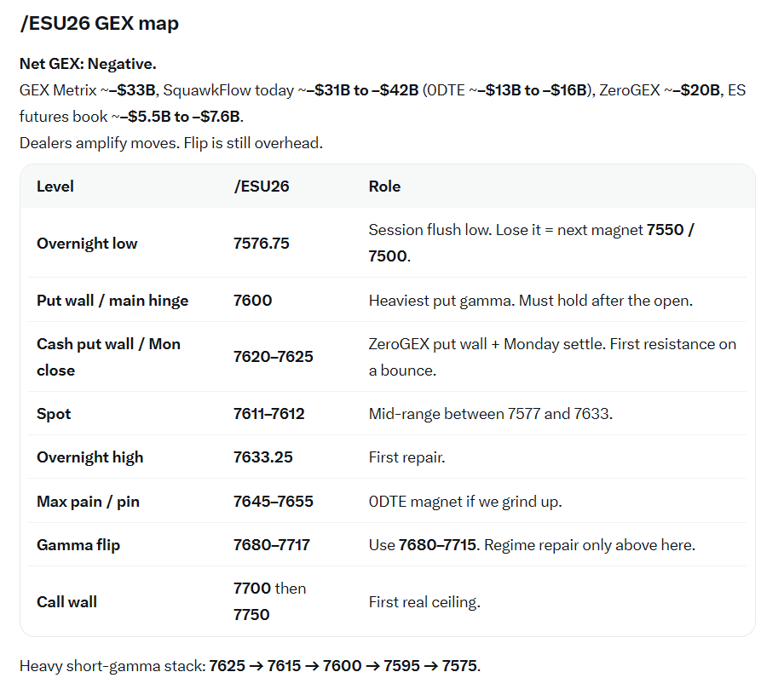Select the Max pain / pin label
Screen dimensions: 784x695
pos(88,501)
